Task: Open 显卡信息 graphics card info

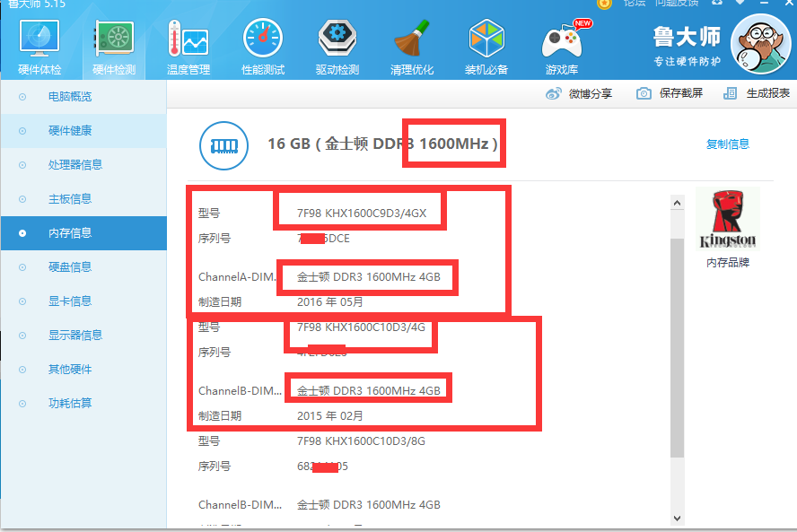Action: click(83, 301)
